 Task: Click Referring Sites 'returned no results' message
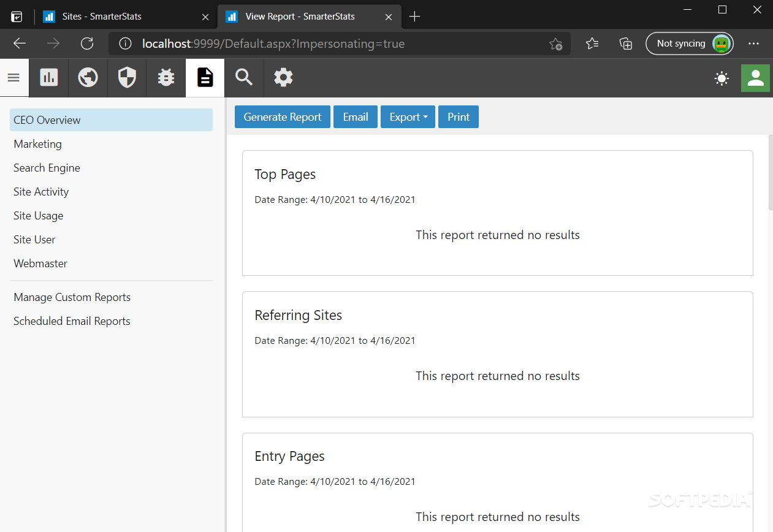498,376
